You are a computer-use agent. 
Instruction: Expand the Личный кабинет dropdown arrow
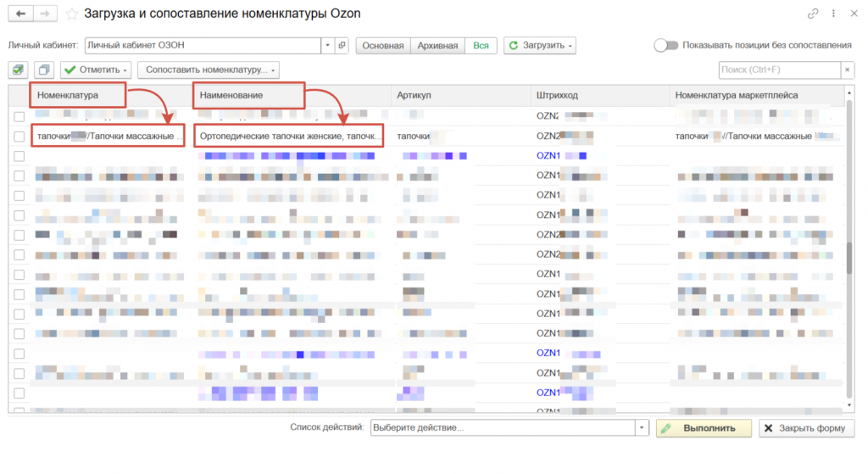(x=328, y=45)
